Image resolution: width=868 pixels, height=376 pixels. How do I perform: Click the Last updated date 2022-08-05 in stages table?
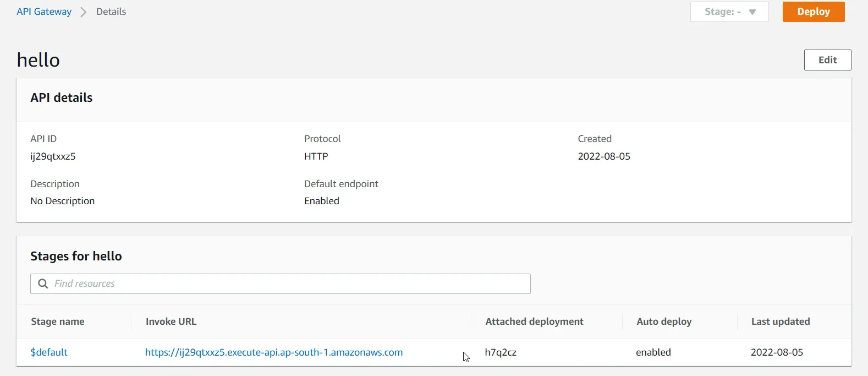[x=777, y=352]
